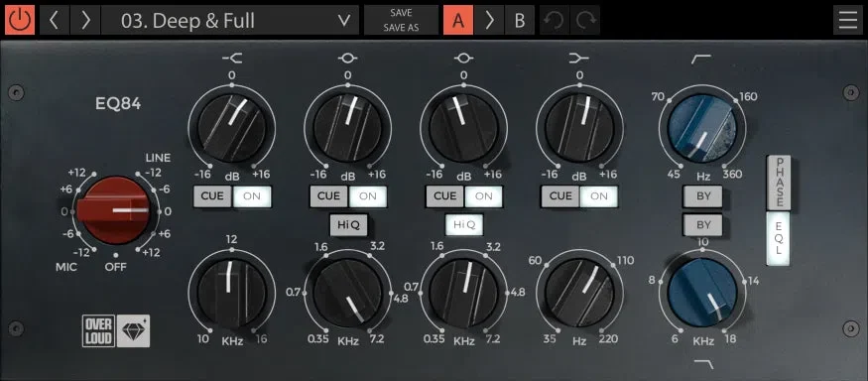
Task: Open the hamburger menu icon
Action: [847, 21]
